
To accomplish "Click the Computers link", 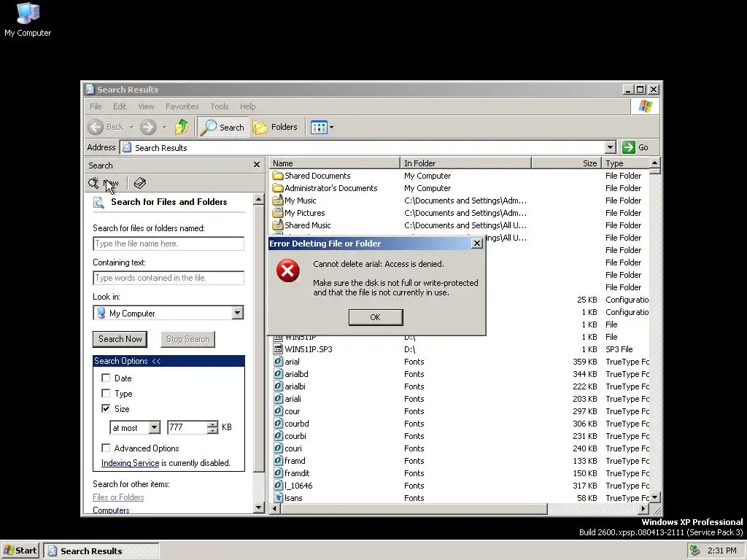I will pyautogui.click(x=111, y=510).
